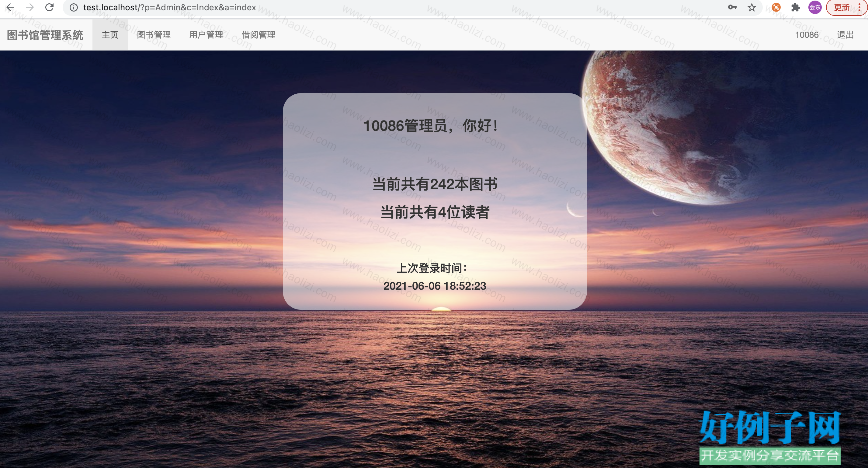Click the browser forward arrow

click(30, 7)
